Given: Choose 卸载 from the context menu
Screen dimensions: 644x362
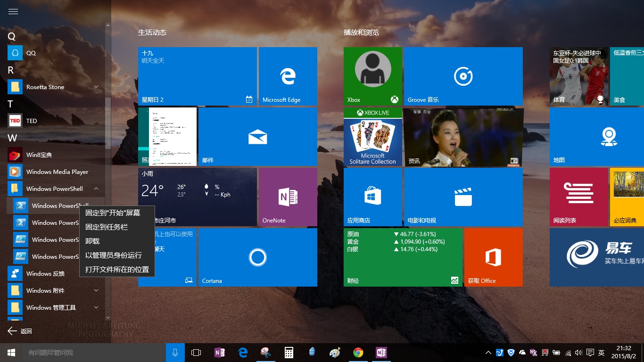Looking at the screenshot, I should pos(117,241).
